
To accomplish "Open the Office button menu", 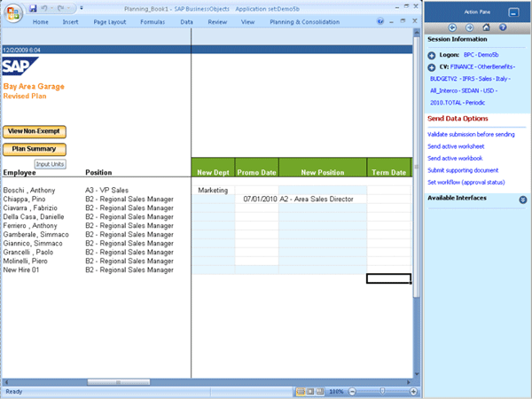I will click(13, 13).
